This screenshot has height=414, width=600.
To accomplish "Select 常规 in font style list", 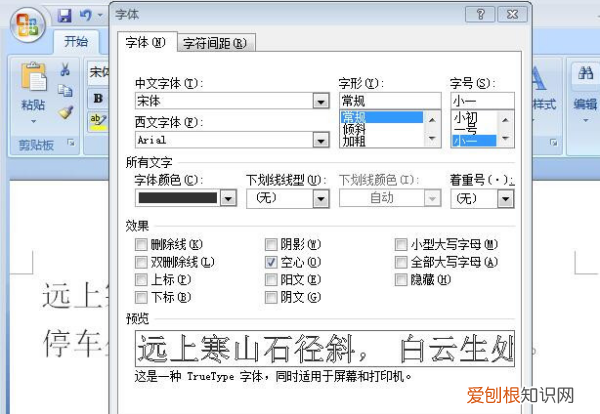I will pyautogui.click(x=382, y=117).
